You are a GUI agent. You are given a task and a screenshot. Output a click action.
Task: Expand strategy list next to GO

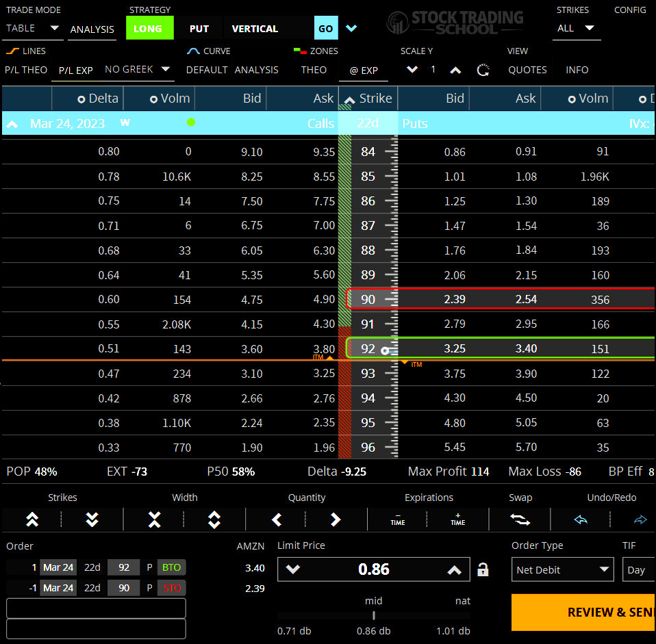click(351, 28)
